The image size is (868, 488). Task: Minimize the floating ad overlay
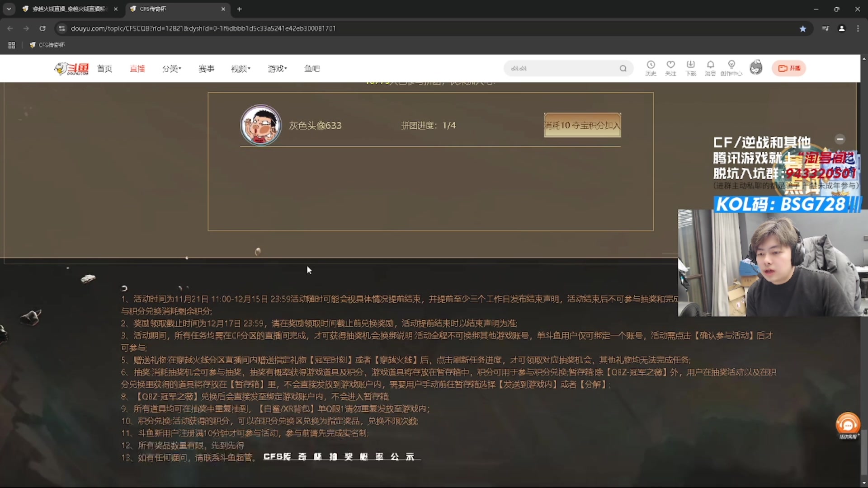tap(840, 139)
